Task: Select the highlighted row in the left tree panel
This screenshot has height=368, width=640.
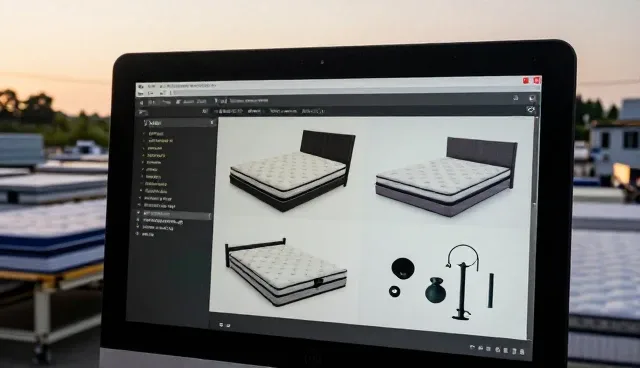Action: coord(174,214)
